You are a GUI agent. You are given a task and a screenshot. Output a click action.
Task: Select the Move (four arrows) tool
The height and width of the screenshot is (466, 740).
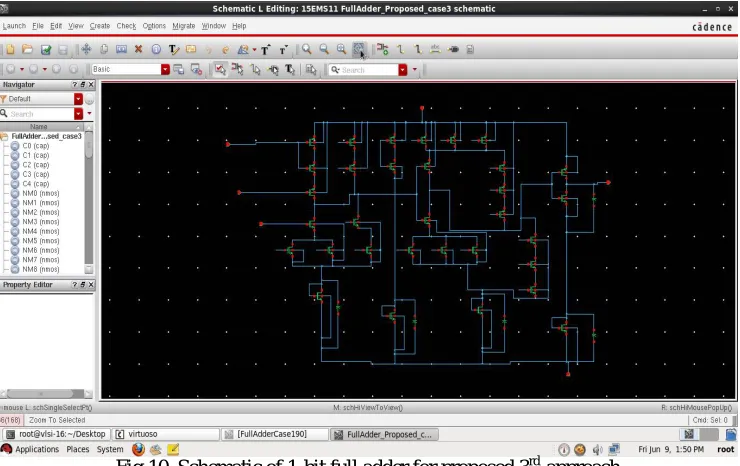pyautogui.click(x=86, y=49)
